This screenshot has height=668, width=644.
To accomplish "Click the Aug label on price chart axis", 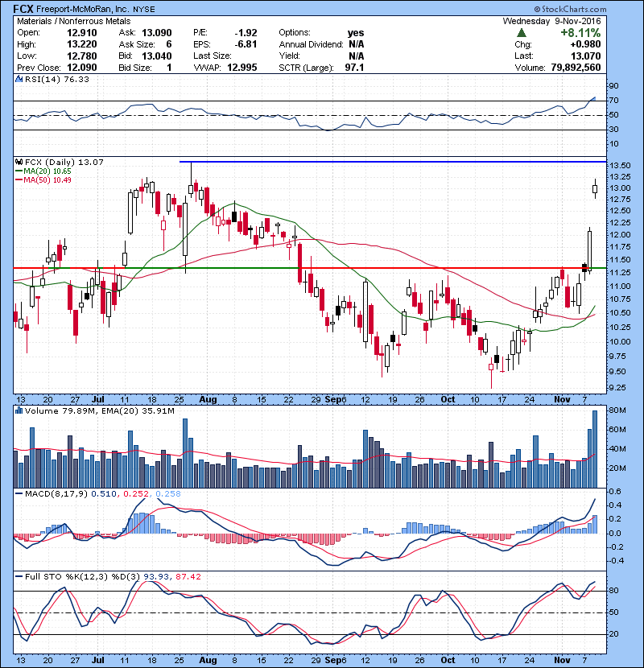I will coord(208,400).
